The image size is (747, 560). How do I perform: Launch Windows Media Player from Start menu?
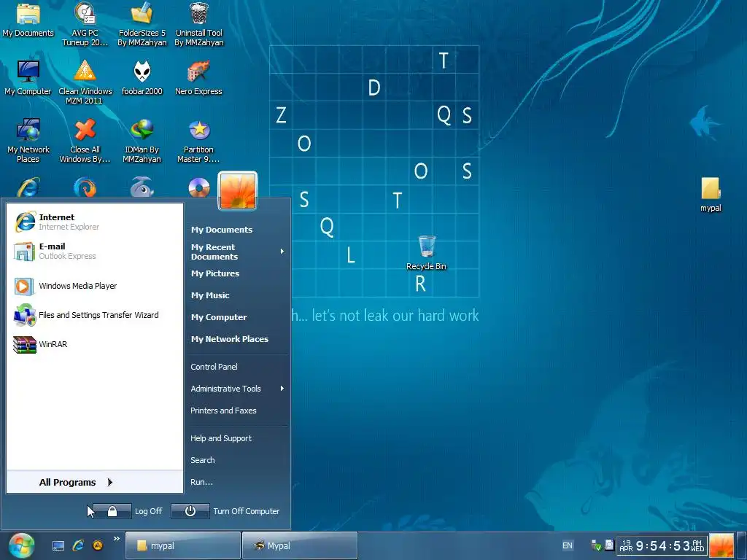tap(95, 286)
